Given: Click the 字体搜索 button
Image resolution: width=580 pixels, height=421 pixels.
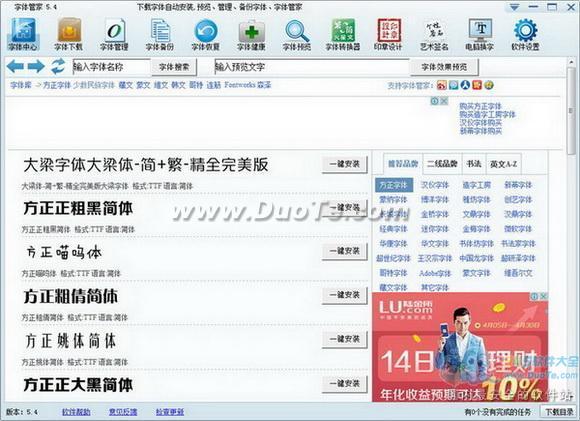Looking at the screenshot, I should pos(174,67).
